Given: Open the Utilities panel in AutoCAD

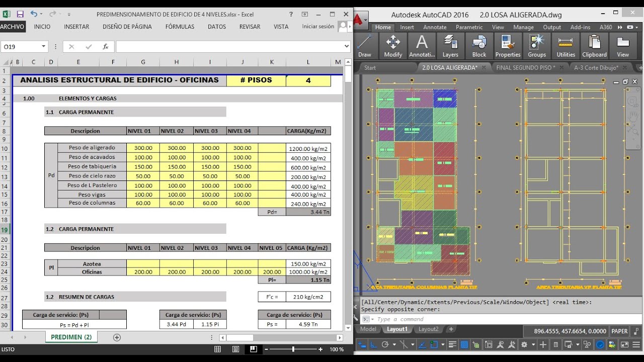Looking at the screenshot, I should click(x=566, y=46).
